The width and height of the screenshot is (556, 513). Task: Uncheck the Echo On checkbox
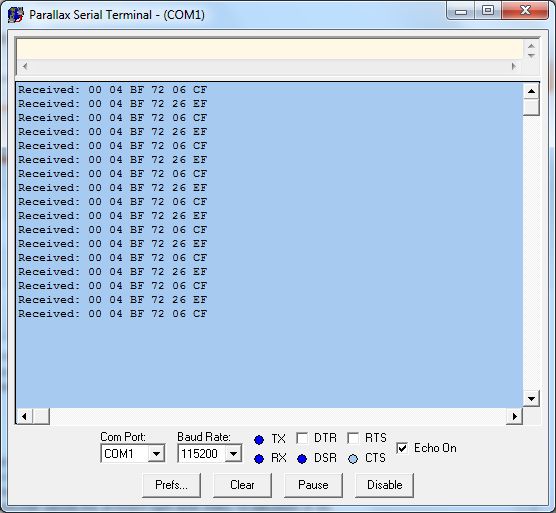click(402, 448)
